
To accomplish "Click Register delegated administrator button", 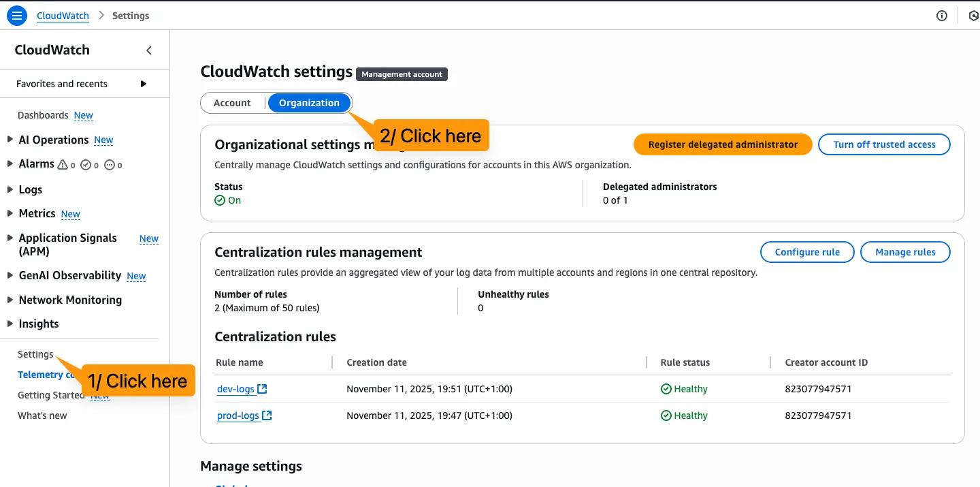I will (x=723, y=144).
